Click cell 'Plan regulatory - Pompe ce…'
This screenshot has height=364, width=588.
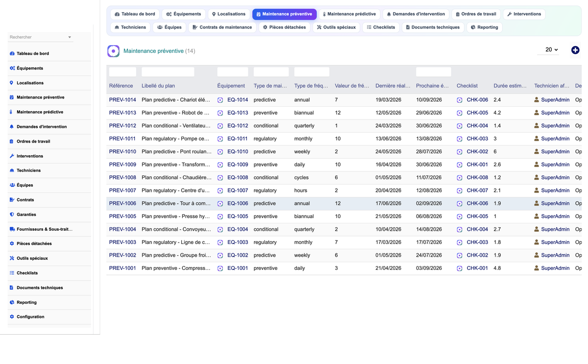175,139
